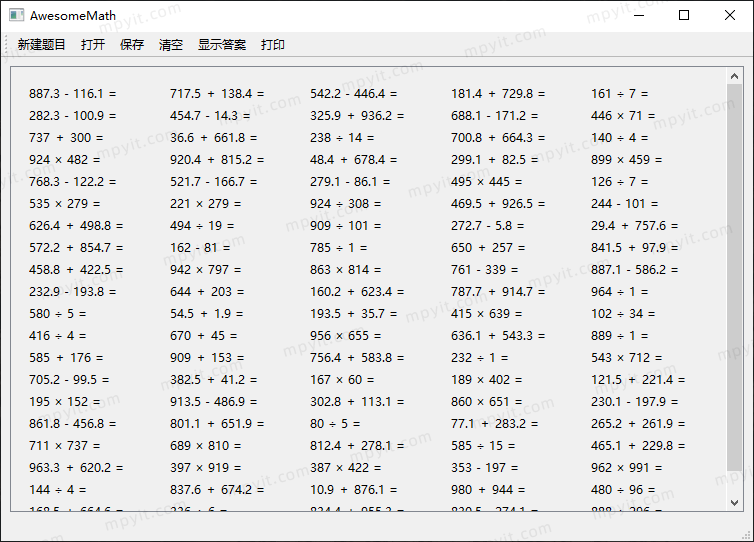Click problem "761 - 339 ="
This screenshot has height=542, width=754.
click(485, 270)
